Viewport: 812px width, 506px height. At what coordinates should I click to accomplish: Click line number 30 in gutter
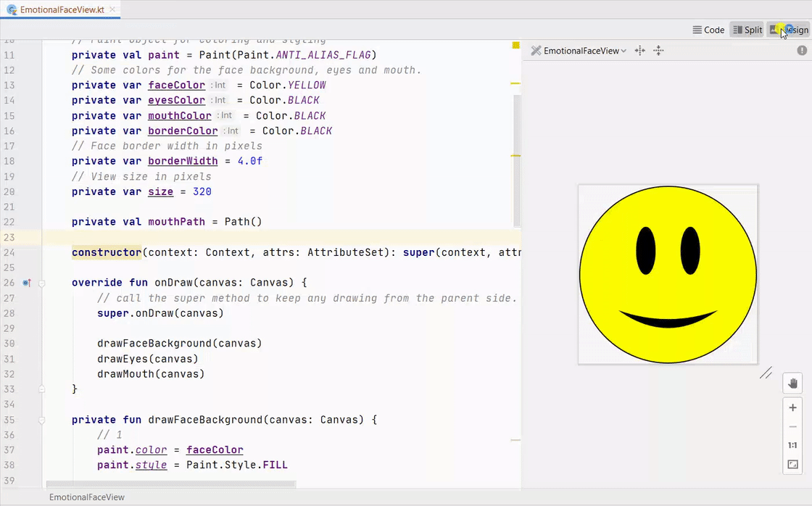9,344
